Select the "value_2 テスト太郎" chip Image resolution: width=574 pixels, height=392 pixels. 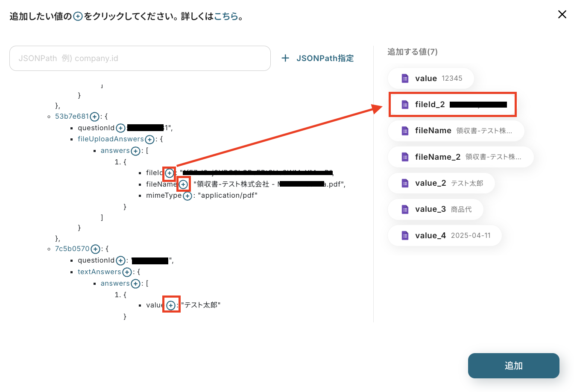coord(441,183)
